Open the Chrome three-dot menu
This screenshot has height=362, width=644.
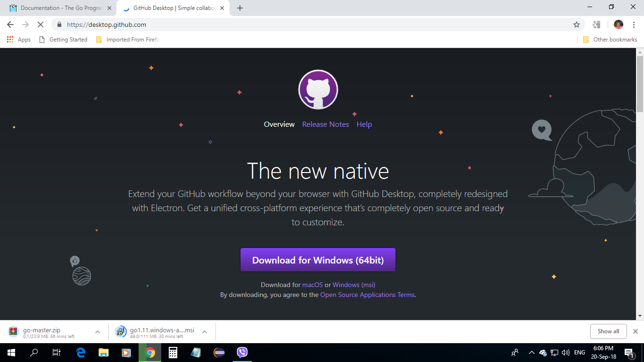coord(634,25)
